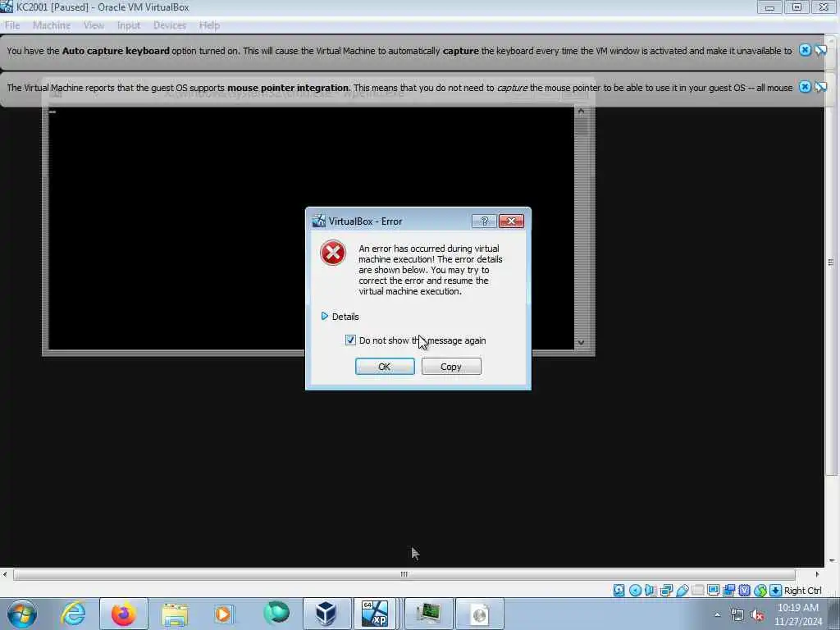Screen dimensions: 840x630
Task: Click the muted volume tray icon
Action: pyautogui.click(x=757, y=615)
